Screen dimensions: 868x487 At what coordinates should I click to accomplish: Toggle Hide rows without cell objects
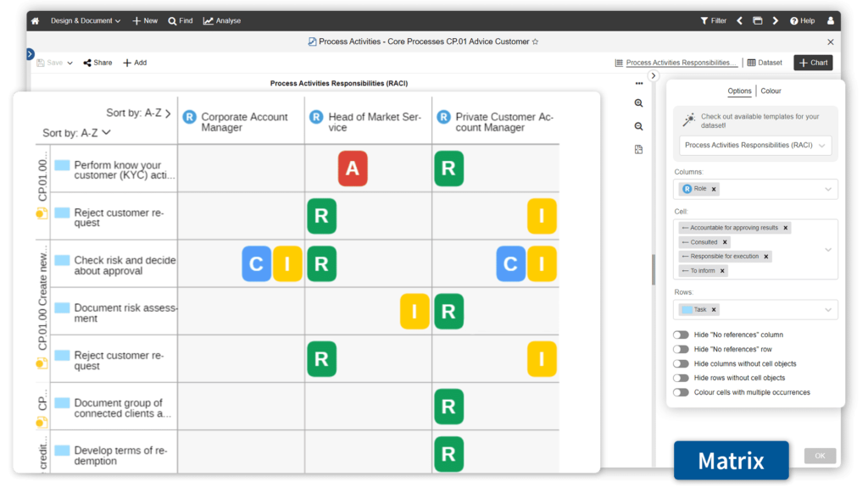click(681, 378)
